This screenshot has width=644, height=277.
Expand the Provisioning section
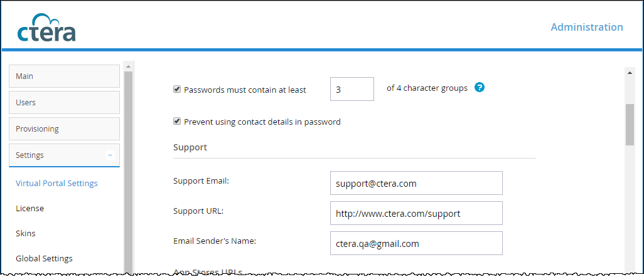click(x=64, y=129)
